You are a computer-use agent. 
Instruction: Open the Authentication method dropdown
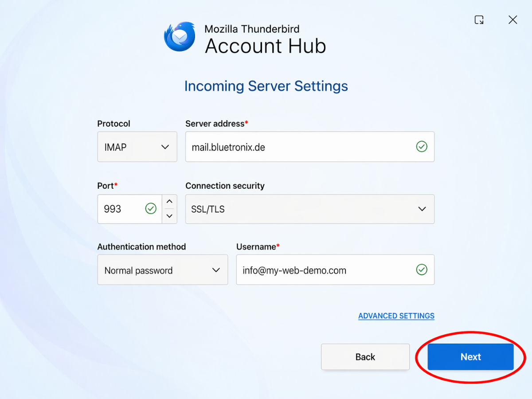(x=162, y=270)
